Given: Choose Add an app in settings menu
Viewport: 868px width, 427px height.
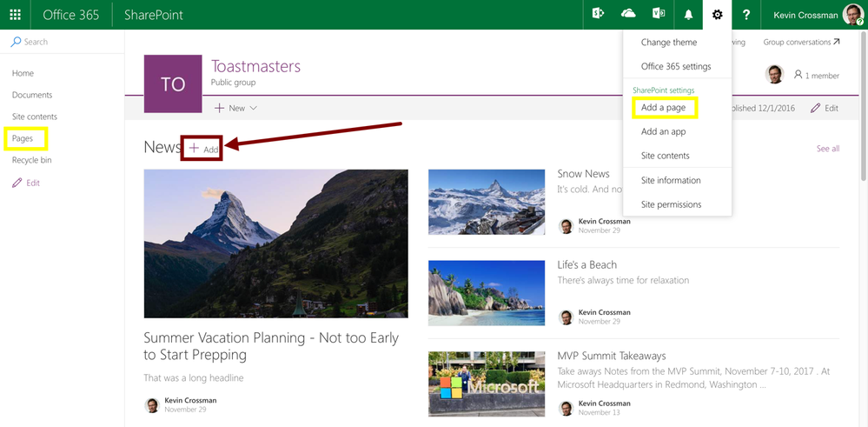Looking at the screenshot, I should (663, 132).
